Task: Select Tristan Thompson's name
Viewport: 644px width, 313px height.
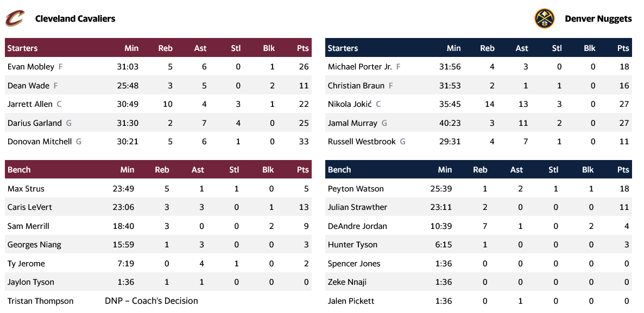Action: click(40, 301)
